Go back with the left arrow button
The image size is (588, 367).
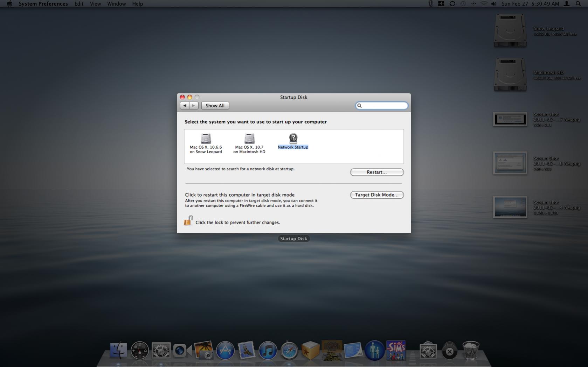pos(185,106)
